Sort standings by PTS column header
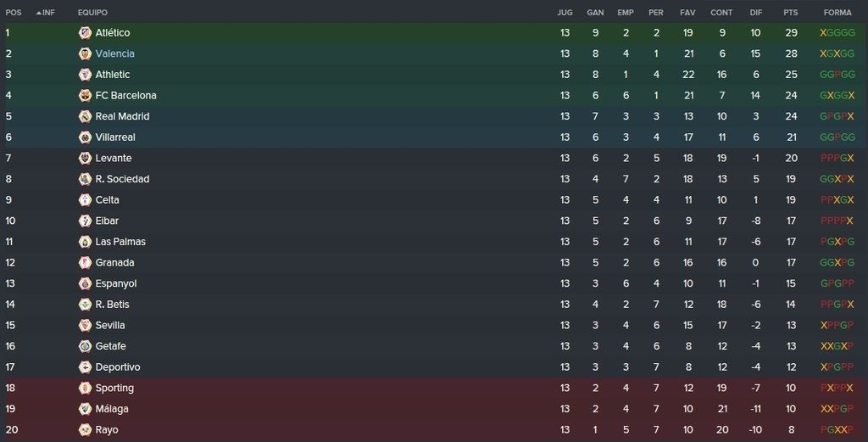The width and height of the screenshot is (868, 442). (791, 12)
